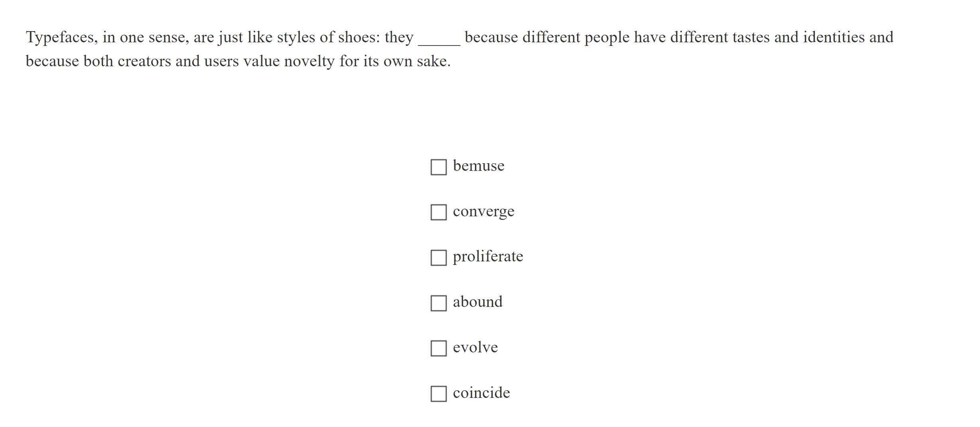Click the blank in the sentence
This screenshot has height=427, width=980.
[x=439, y=39]
